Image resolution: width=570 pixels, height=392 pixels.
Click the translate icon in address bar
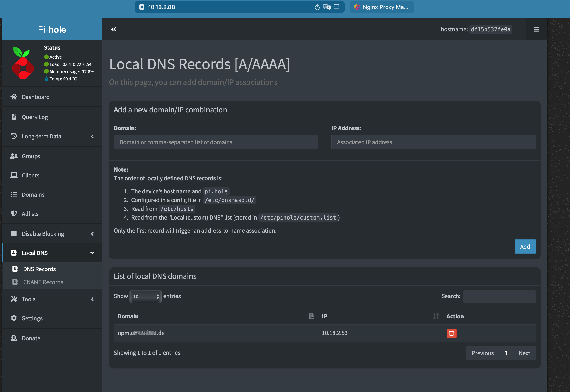pyautogui.click(x=327, y=7)
